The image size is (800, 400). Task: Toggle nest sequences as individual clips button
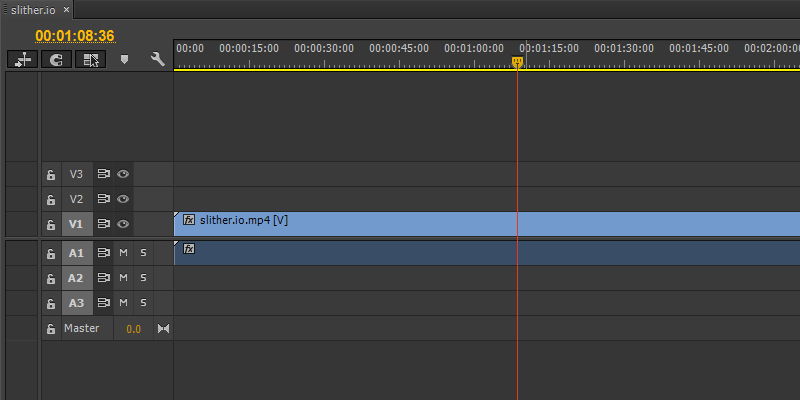[22, 60]
